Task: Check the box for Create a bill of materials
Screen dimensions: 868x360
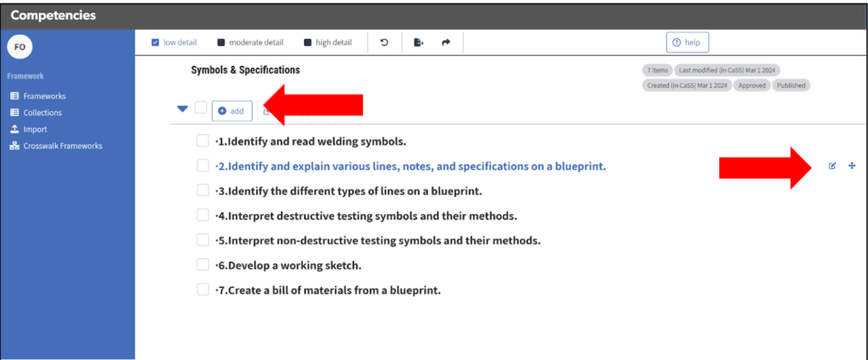Action: pyautogui.click(x=203, y=290)
